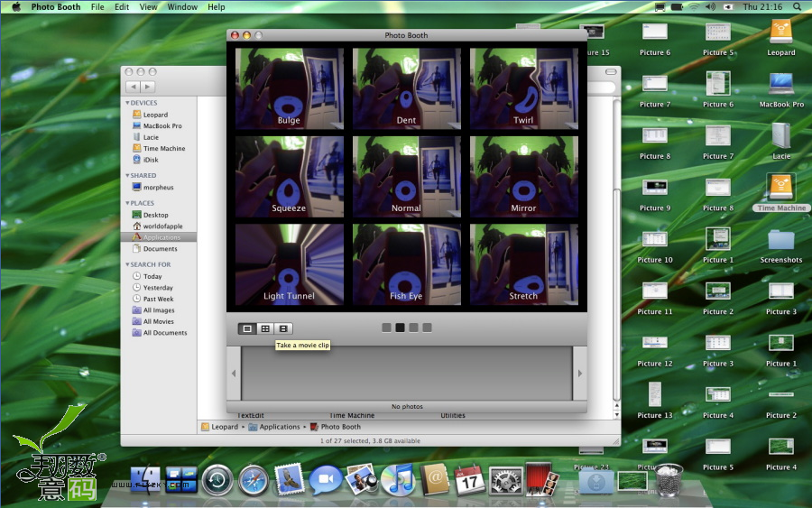Open the Edit menu
Viewport: 812px width, 508px height.
pyautogui.click(x=122, y=6)
